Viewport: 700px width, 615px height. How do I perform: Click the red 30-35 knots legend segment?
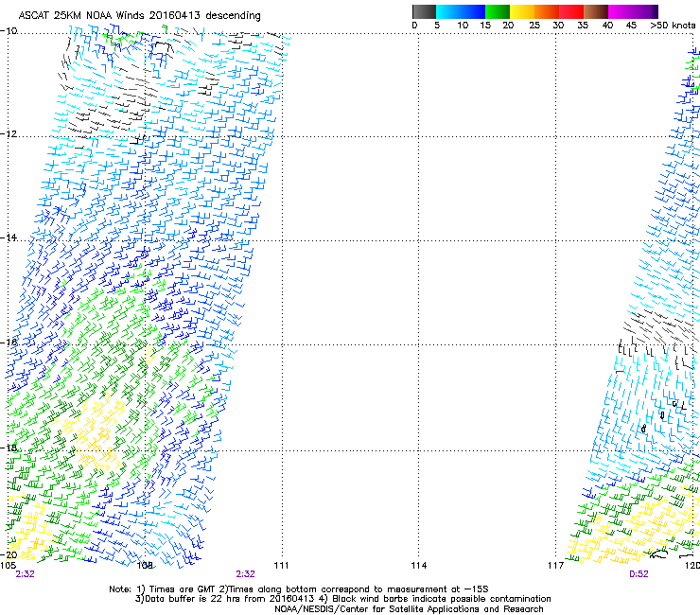(x=571, y=11)
